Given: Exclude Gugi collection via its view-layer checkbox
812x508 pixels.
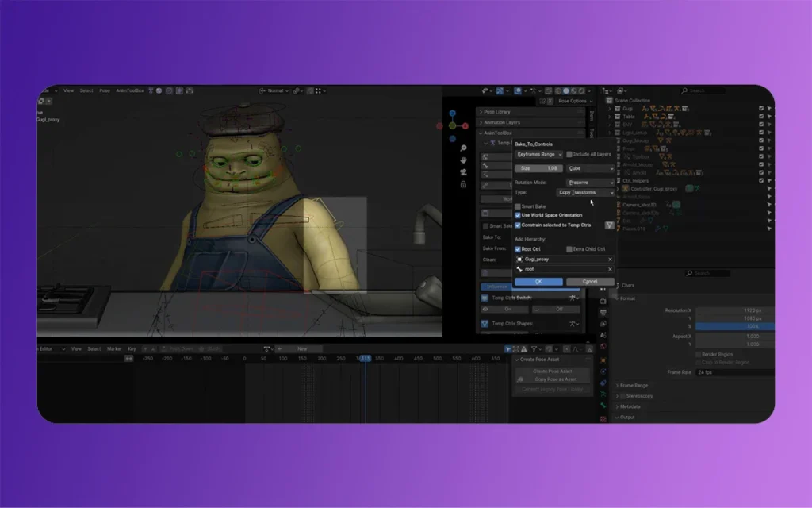Looking at the screenshot, I should [x=761, y=108].
